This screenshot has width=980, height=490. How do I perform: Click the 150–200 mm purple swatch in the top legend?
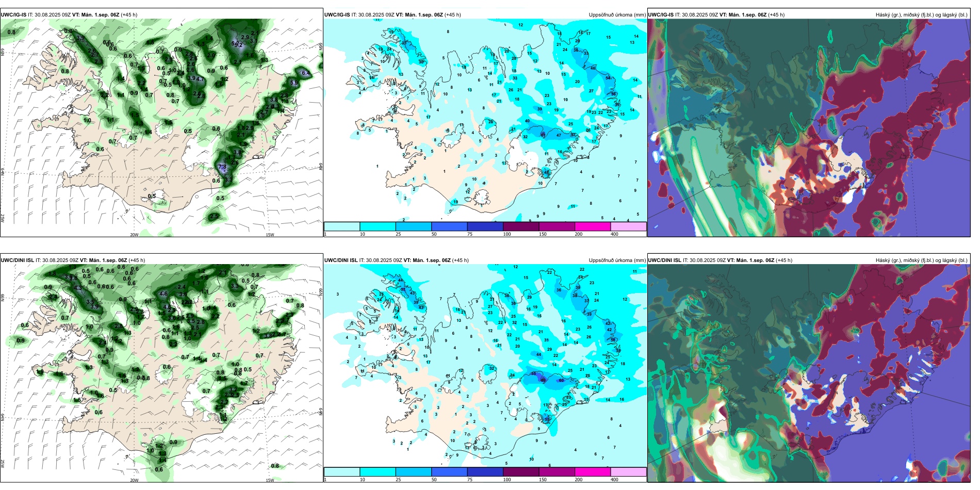[557, 226]
